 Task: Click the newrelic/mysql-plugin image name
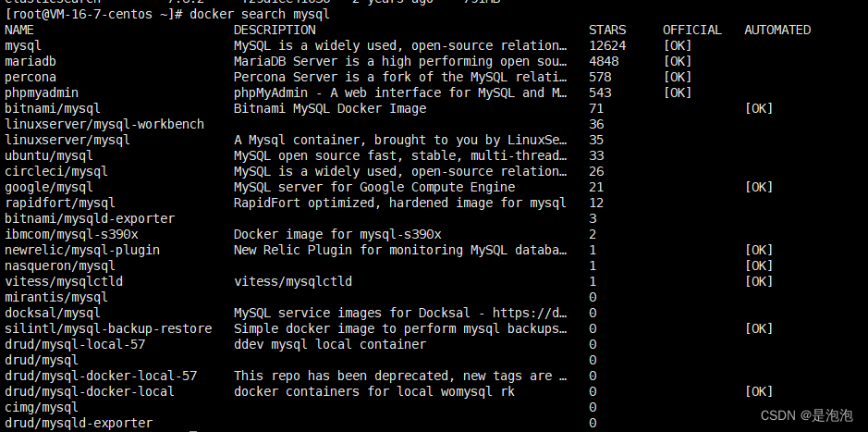coord(82,250)
